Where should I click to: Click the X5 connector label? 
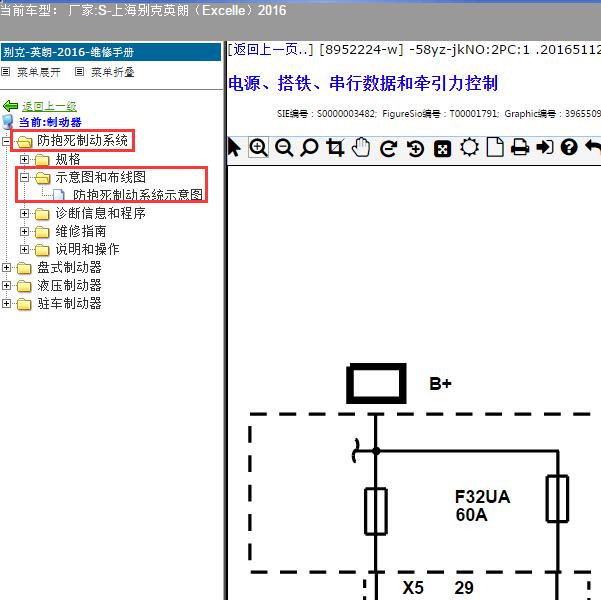[413, 587]
